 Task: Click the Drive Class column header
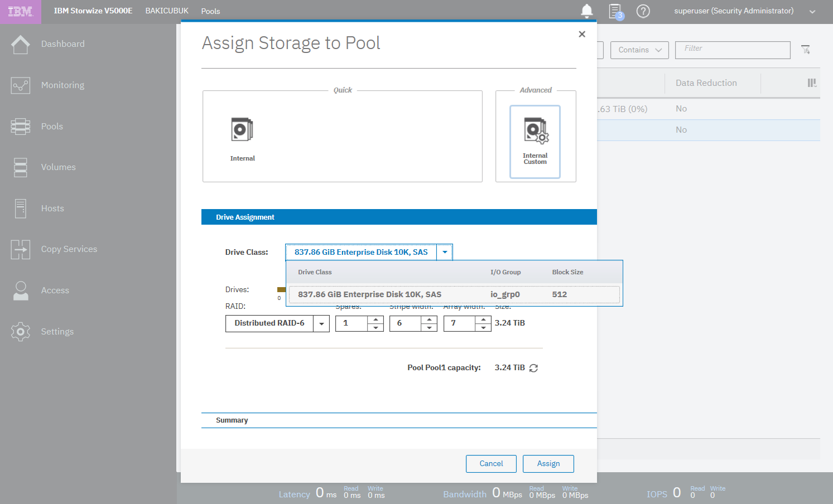tap(315, 272)
